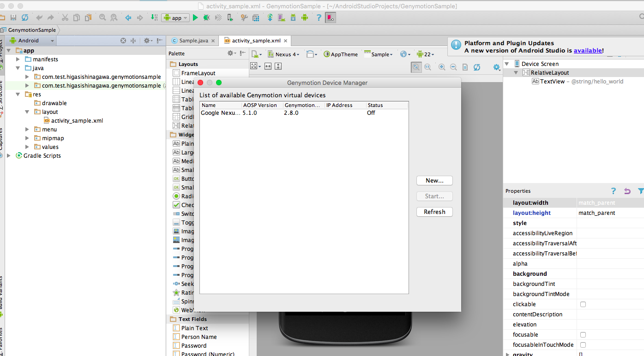Open Project Structure toolbar icon
Screen dimensions: 644x356
pyautogui.click(x=256, y=18)
